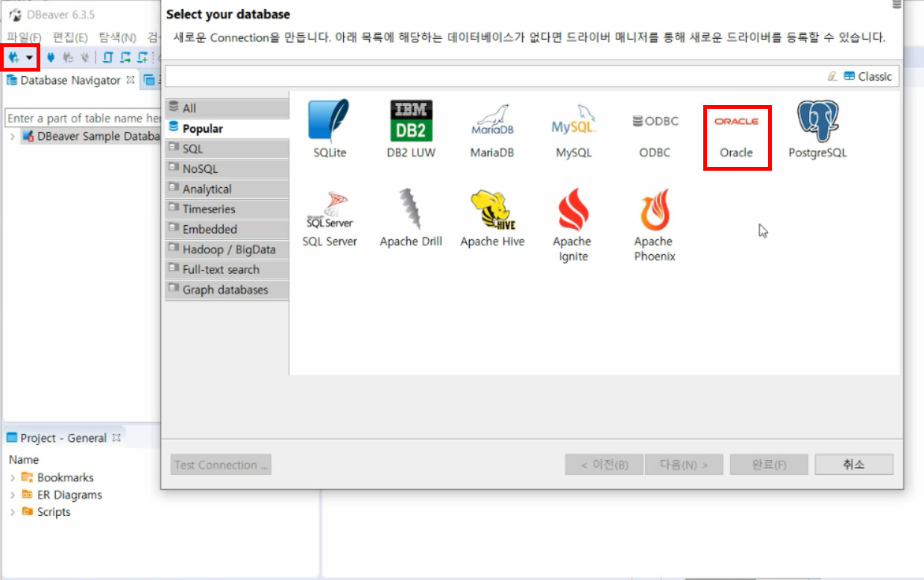This screenshot has width=924, height=580.
Task: Click the Test Connection button
Action: pyautogui.click(x=221, y=464)
